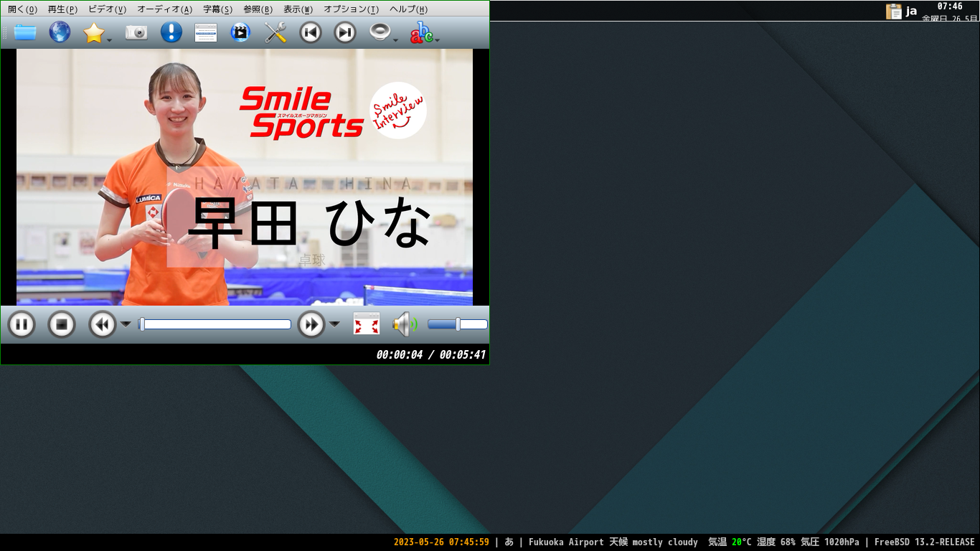The width and height of the screenshot is (980, 551).
Task: Open the playlist window icon
Action: 206,32
